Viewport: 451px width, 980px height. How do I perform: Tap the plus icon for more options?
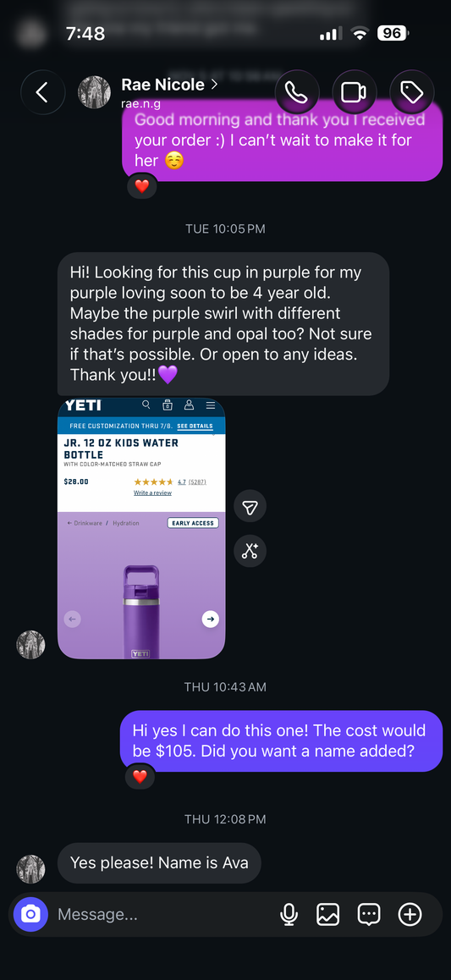coord(410,914)
